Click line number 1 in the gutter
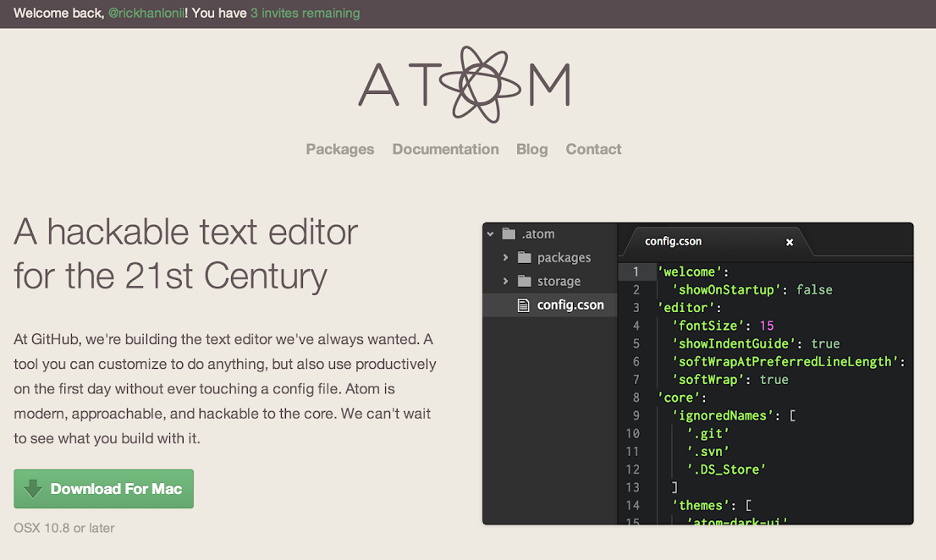 point(636,272)
